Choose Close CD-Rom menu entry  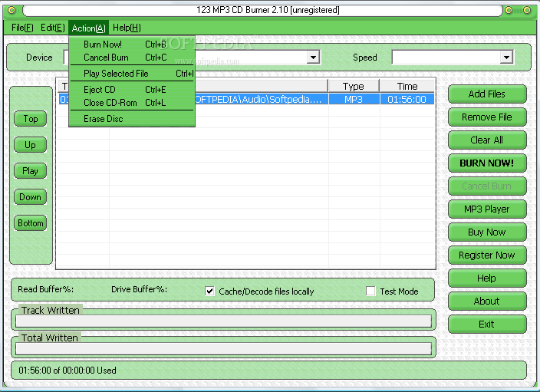132,103
